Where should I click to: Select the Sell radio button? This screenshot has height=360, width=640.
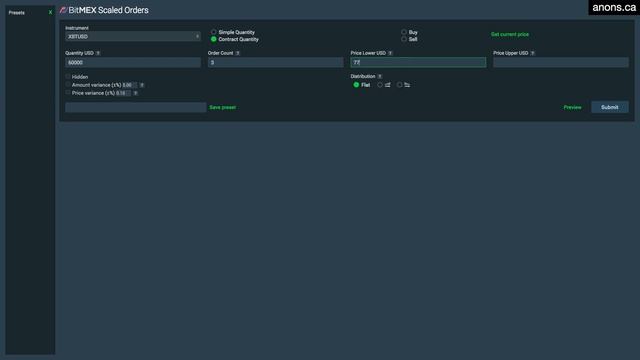click(x=404, y=39)
